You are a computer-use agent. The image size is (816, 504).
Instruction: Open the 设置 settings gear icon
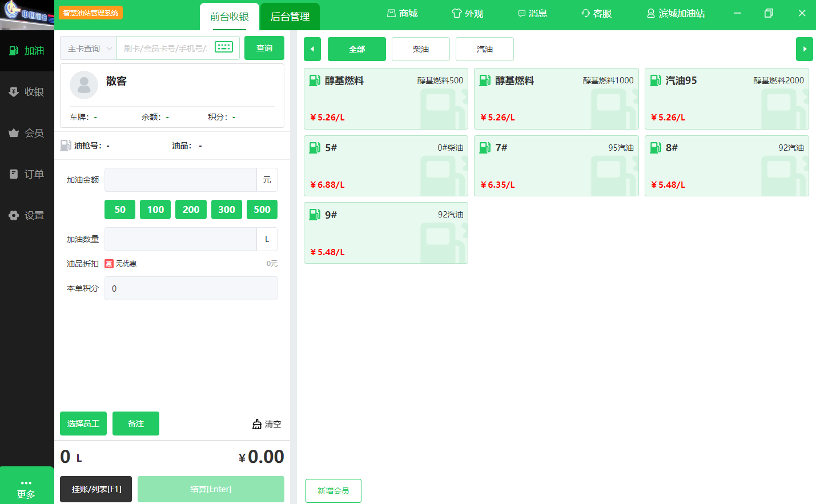(x=14, y=215)
